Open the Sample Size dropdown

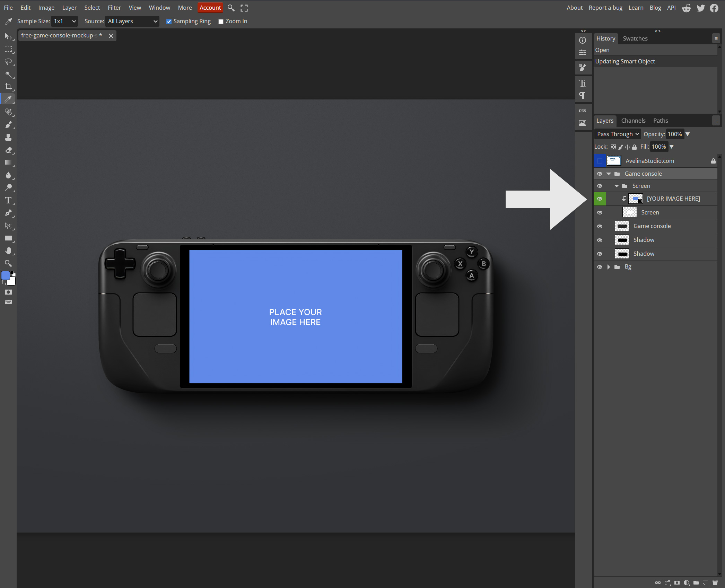[x=64, y=21]
